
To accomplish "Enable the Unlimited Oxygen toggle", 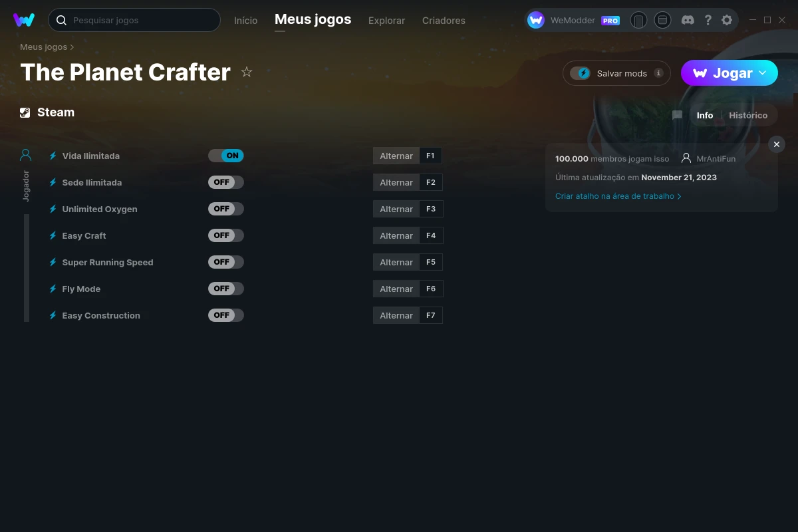I will [226, 209].
